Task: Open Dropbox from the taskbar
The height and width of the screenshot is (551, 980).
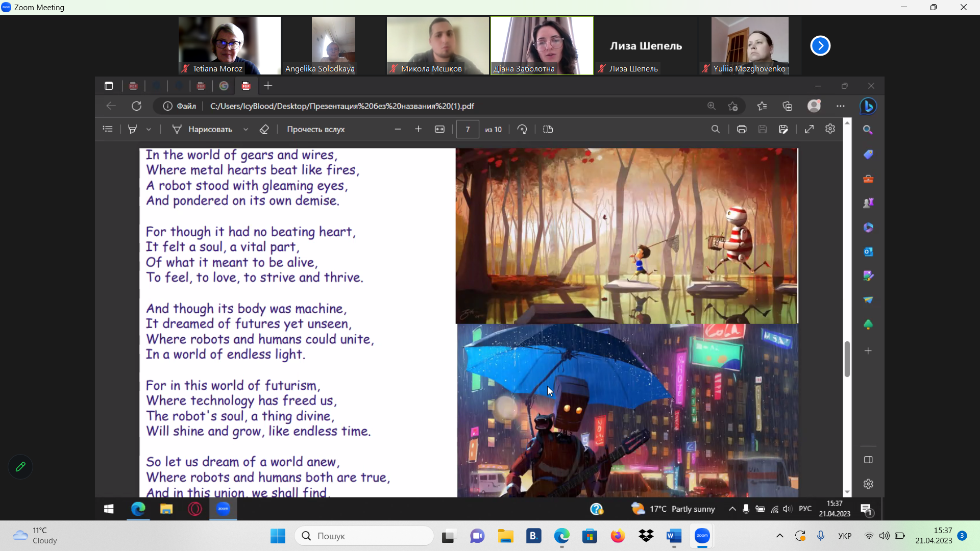Action: tap(646, 536)
